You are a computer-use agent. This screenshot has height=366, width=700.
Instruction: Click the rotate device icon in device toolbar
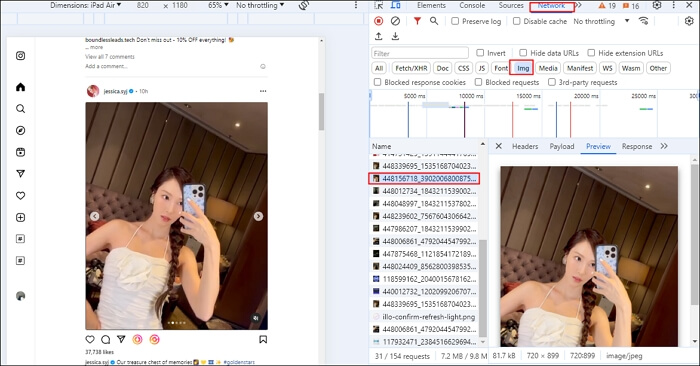pyautogui.click(x=304, y=5)
